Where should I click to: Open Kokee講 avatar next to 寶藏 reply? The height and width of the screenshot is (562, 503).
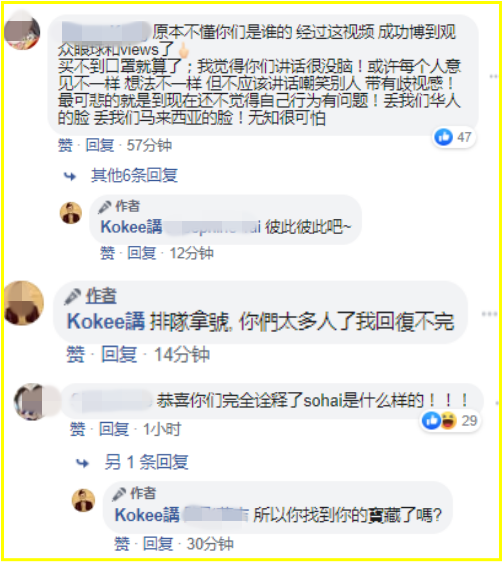pos(84,500)
